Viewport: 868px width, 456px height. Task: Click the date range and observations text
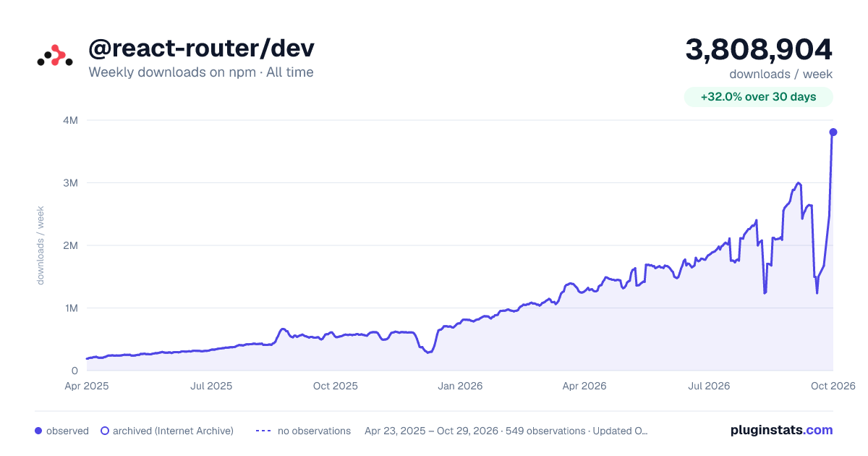pos(506,431)
